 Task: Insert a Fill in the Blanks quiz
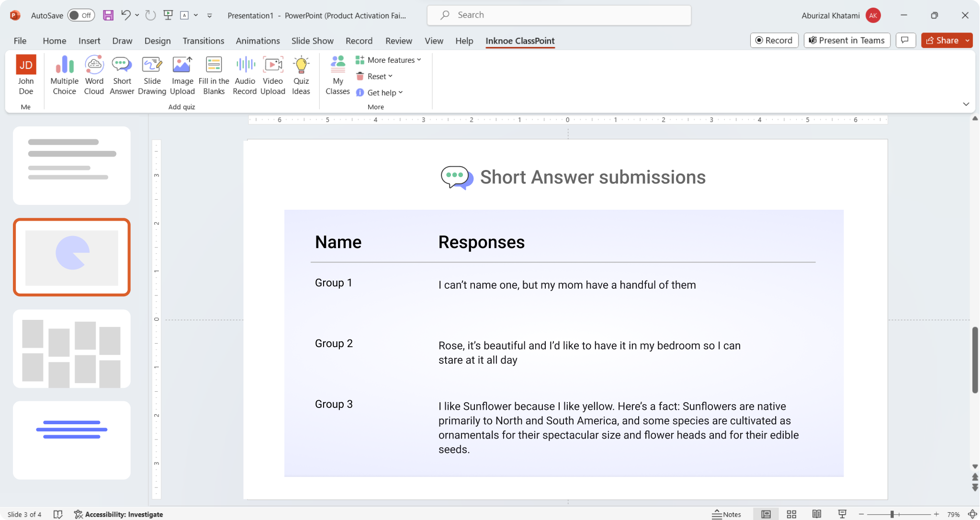click(x=214, y=74)
